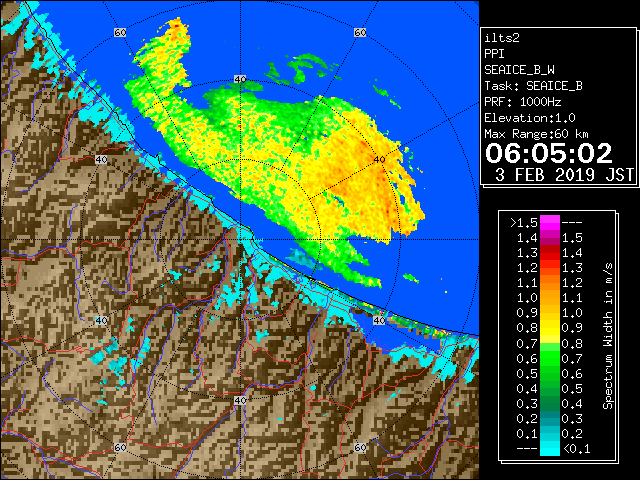This screenshot has height=480, width=640.
Task: Click the "40" range label on the coastline
Action: click(x=380, y=320)
